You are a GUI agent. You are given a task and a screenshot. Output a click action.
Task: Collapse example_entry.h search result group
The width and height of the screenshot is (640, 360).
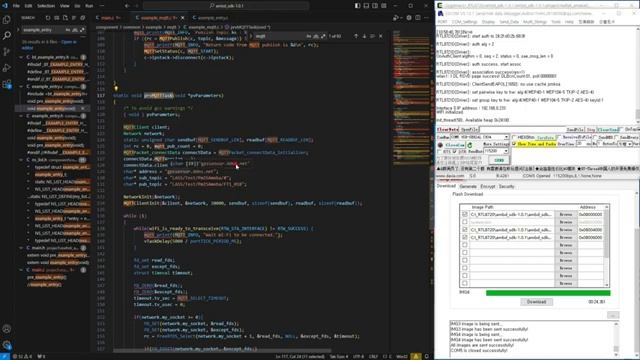[21, 116]
